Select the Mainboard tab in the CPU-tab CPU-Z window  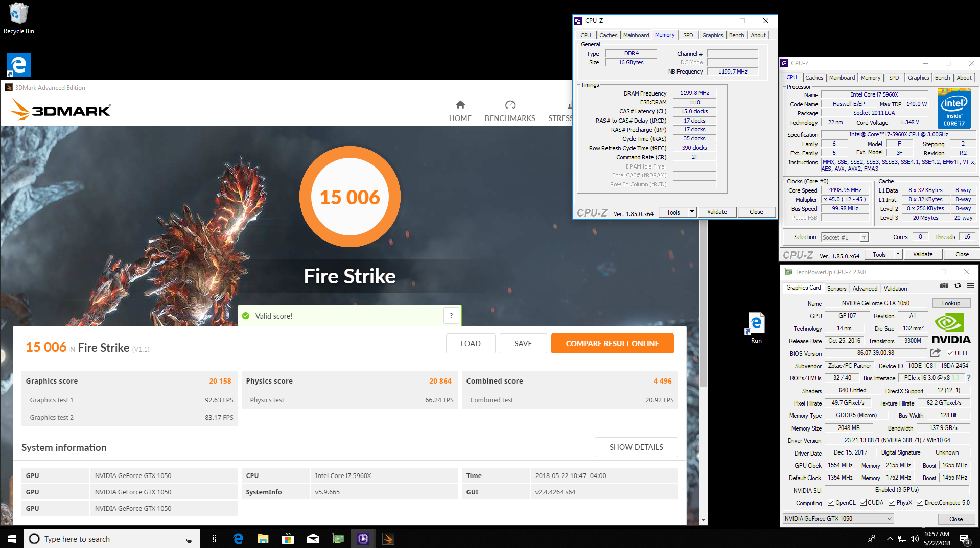coord(842,78)
